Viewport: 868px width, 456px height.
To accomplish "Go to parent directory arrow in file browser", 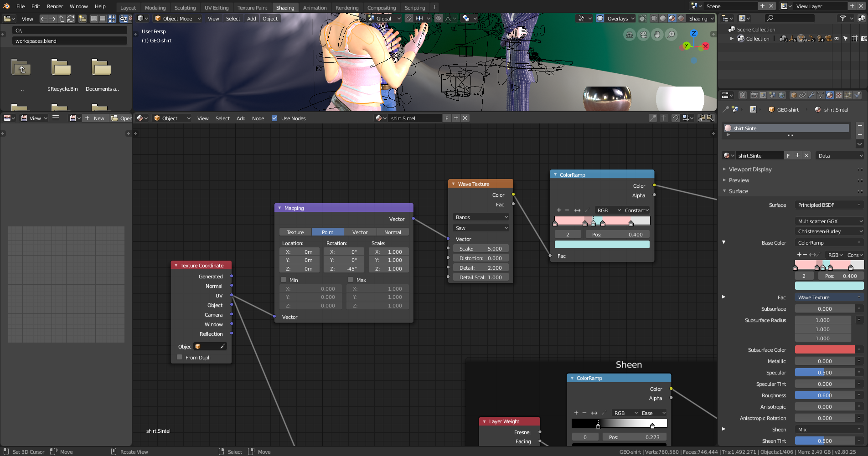I will (62, 19).
